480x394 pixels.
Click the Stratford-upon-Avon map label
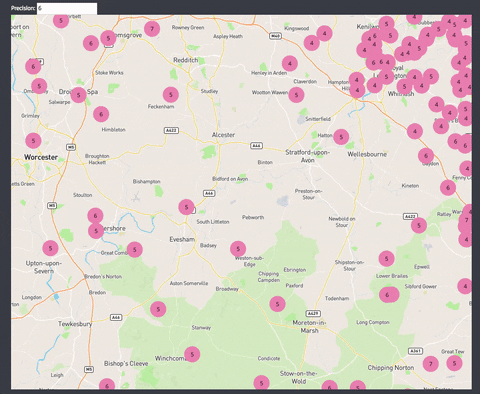[x=307, y=156]
